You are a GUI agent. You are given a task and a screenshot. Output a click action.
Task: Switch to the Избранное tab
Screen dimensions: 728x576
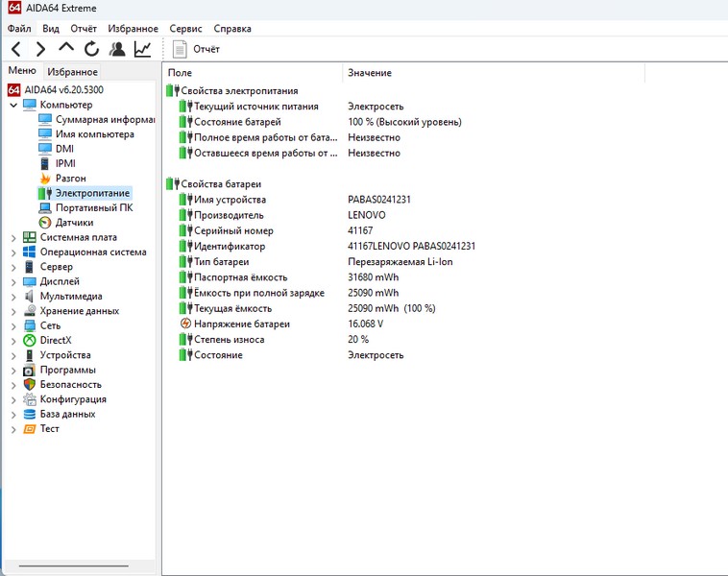pos(73,72)
